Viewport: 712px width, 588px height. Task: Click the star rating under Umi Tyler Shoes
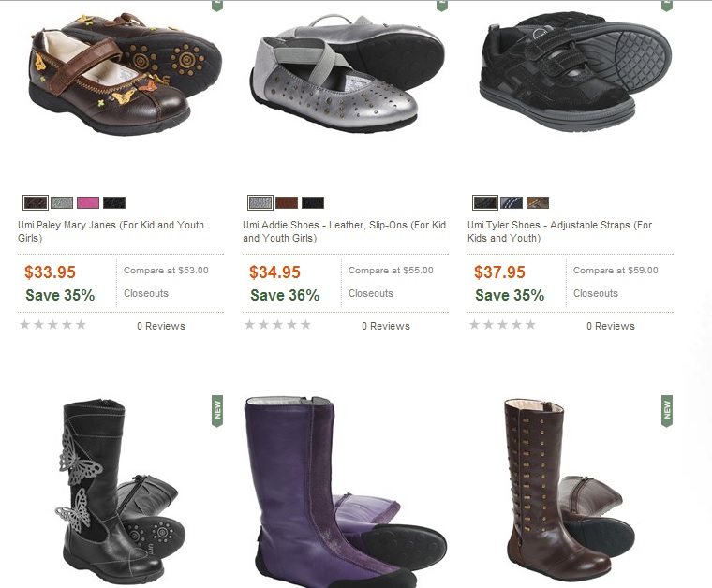click(x=503, y=324)
